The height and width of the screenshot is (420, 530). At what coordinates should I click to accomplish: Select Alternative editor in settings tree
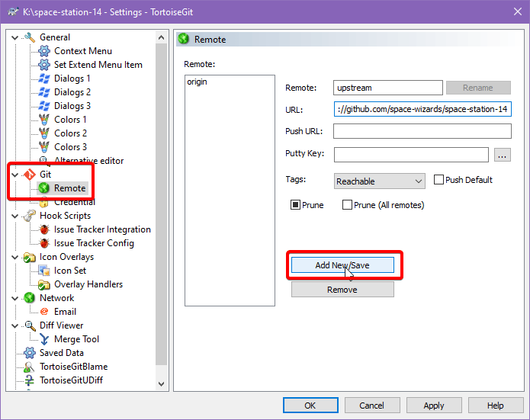click(x=89, y=161)
